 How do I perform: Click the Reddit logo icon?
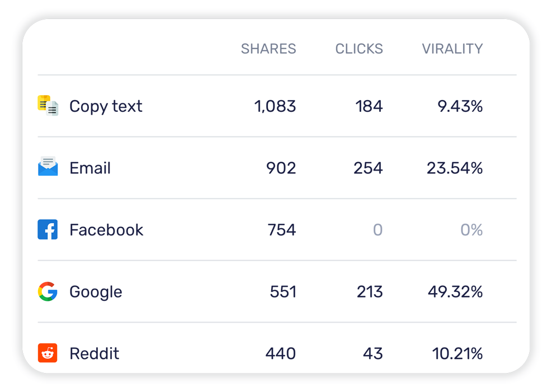click(48, 353)
